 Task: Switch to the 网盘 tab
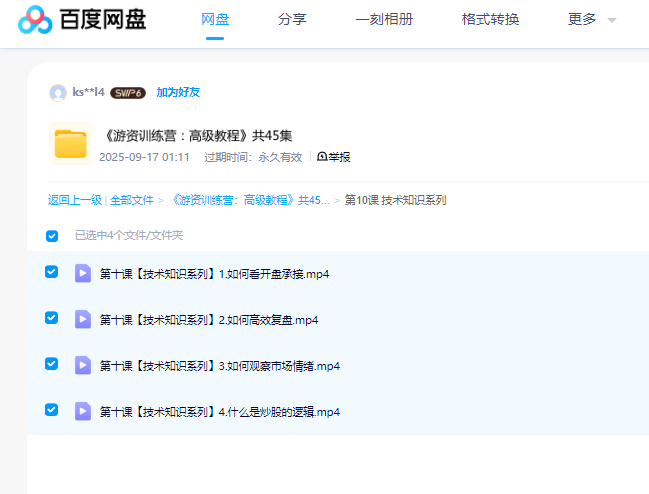point(215,20)
